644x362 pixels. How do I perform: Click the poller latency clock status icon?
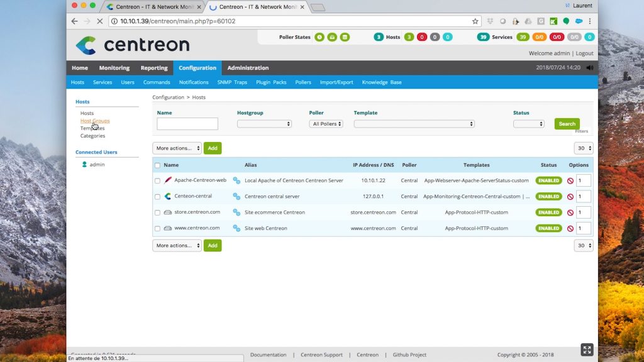point(319,37)
